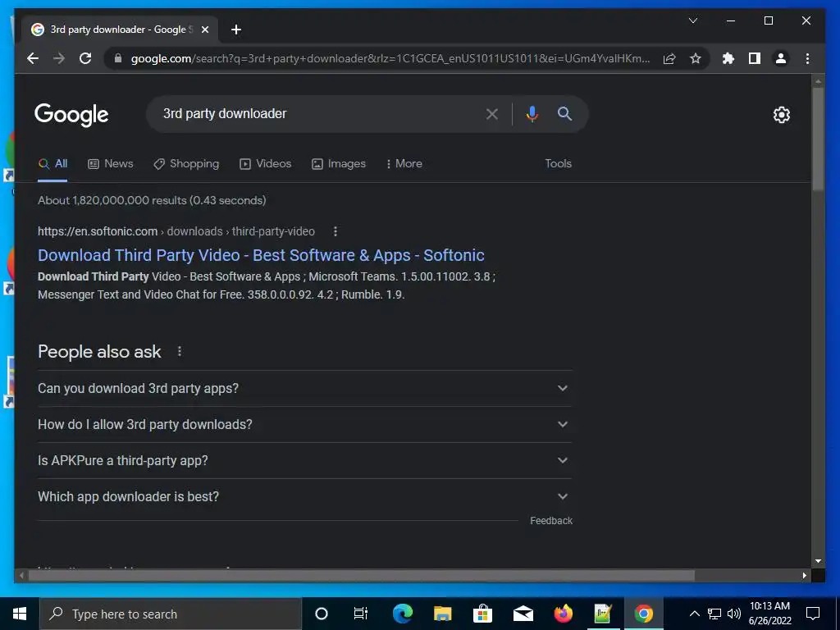840x630 pixels.
Task: Open Chrome extensions puzzle icon
Action: pos(728,58)
